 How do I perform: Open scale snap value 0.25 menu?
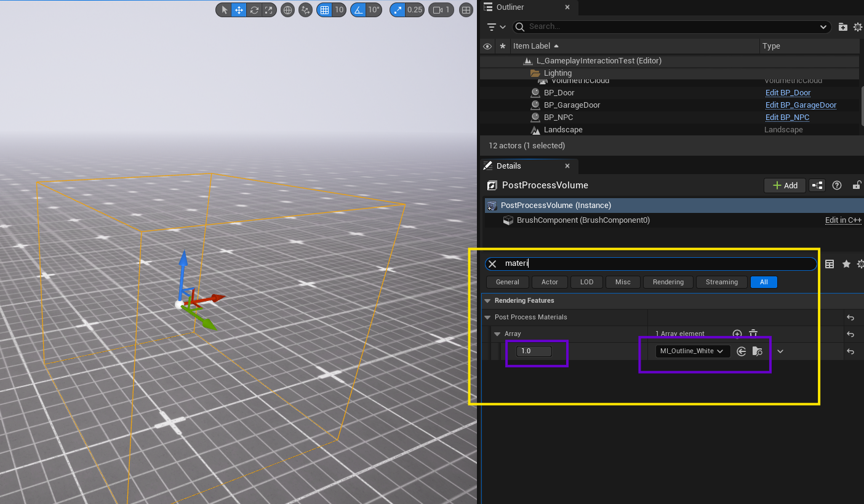(x=415, y=10)
